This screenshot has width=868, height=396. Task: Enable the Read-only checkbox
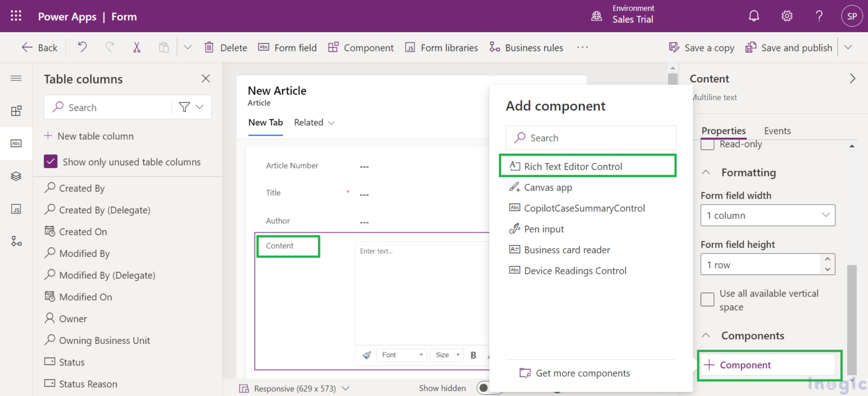(x=707, y=144)
